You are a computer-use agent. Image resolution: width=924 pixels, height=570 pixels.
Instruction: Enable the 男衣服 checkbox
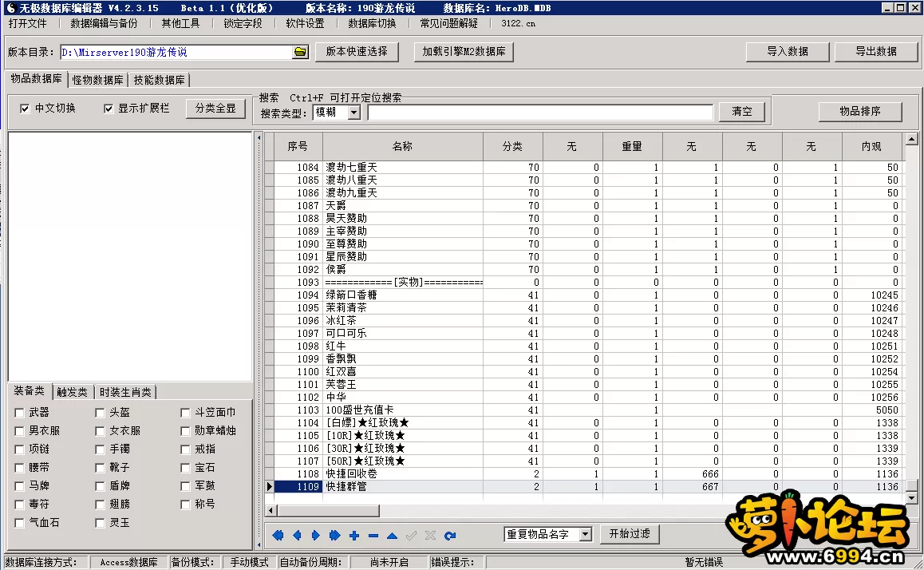tap(19, 431)
